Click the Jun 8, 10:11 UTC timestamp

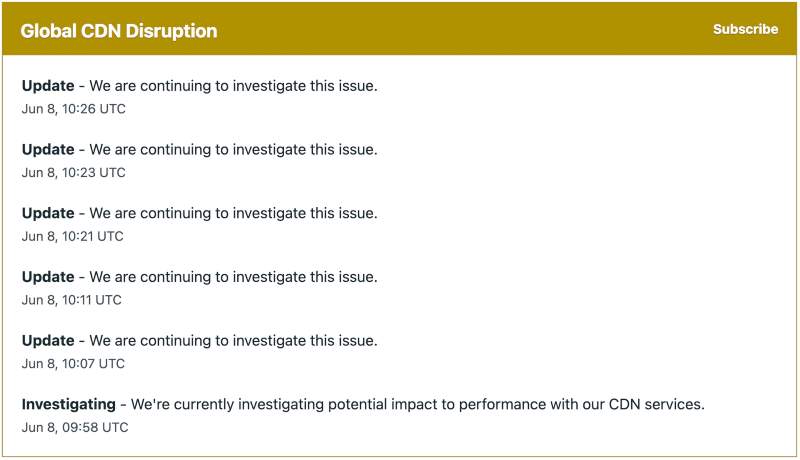[72, 300]
